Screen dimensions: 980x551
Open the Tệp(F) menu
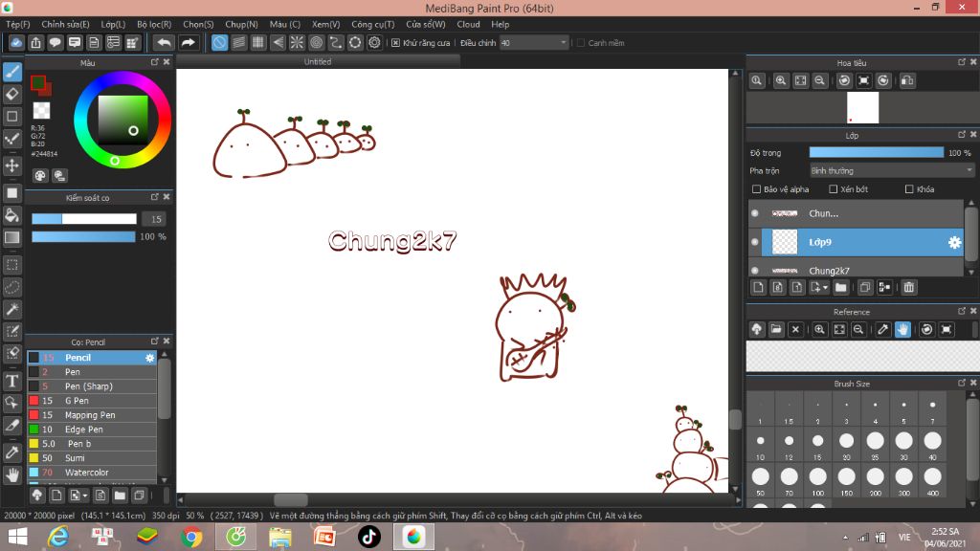coord(18,24)
